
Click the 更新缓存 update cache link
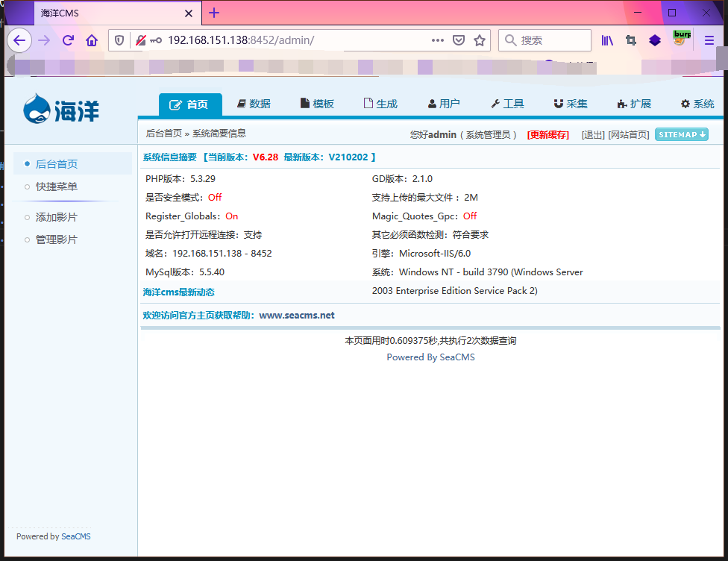tap(547, 135)
